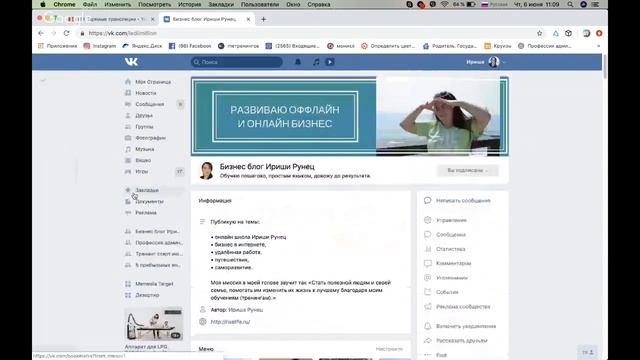Open Приложения in bookmarks bar
This screenshot has height=360, width=640.
coord(57,46)
